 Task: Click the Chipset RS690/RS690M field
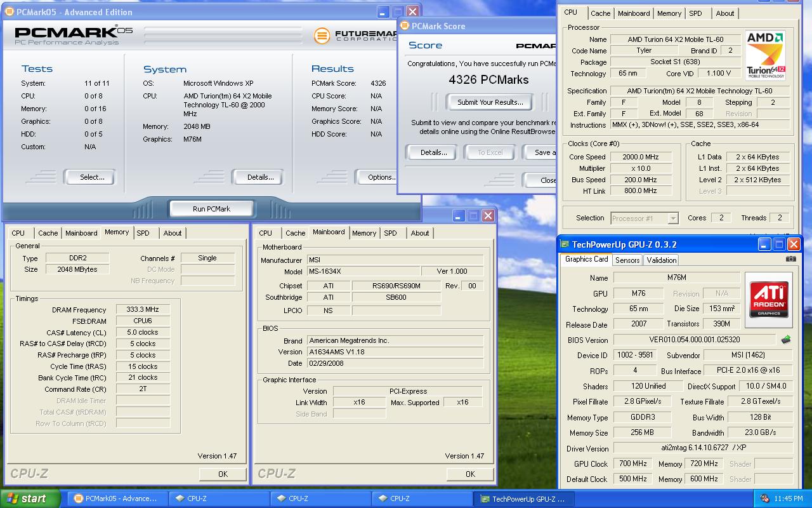pyautogui.click(x=396, y=286)
